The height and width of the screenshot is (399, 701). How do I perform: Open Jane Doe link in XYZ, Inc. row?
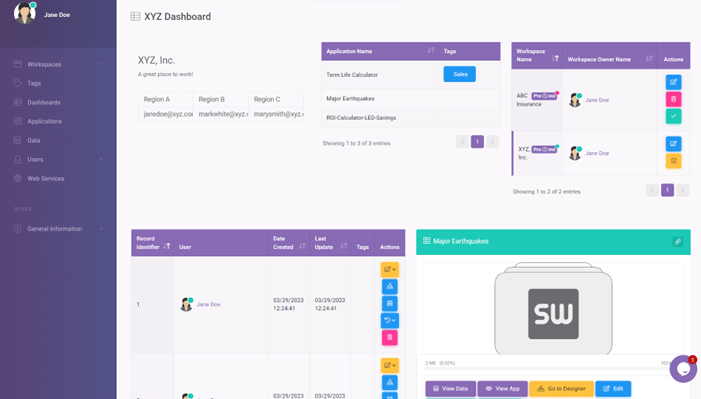click(x=597, y=153)
